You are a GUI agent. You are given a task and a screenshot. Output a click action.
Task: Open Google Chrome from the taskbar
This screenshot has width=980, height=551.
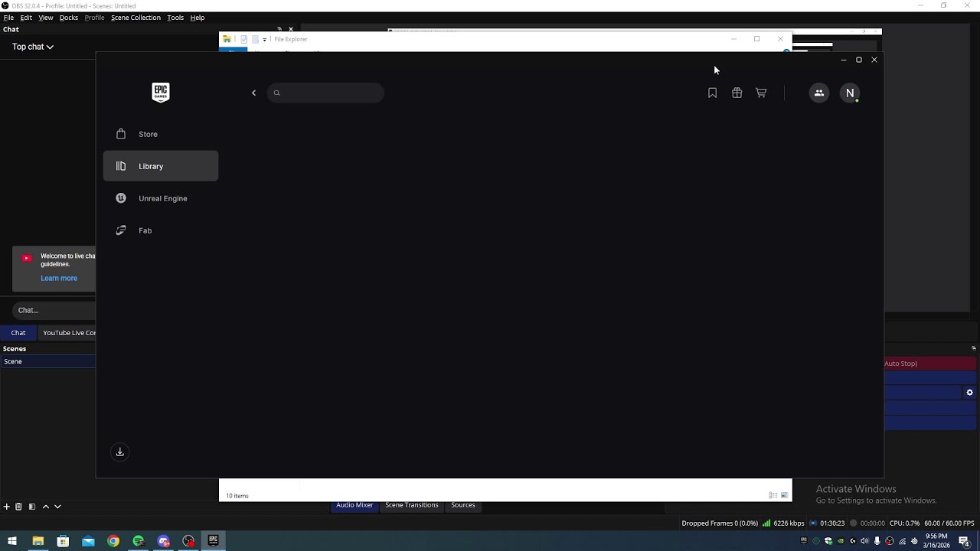click(x=113, y=541)
